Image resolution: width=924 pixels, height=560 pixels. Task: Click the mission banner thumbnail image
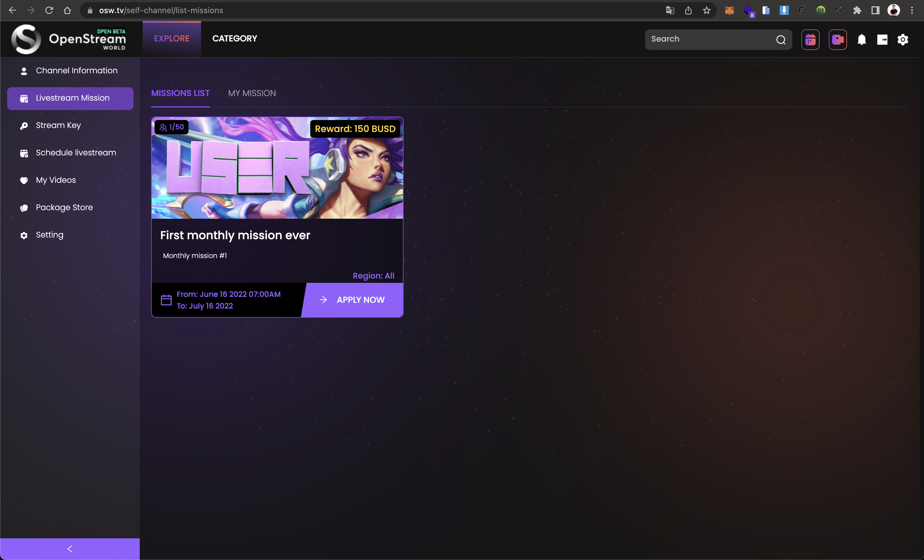(x=277, y=168)
